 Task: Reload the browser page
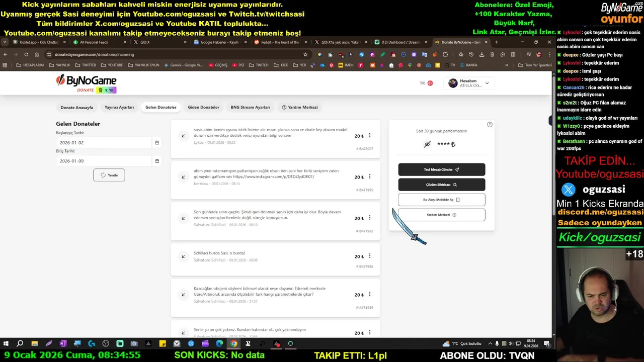coord(26,54)
